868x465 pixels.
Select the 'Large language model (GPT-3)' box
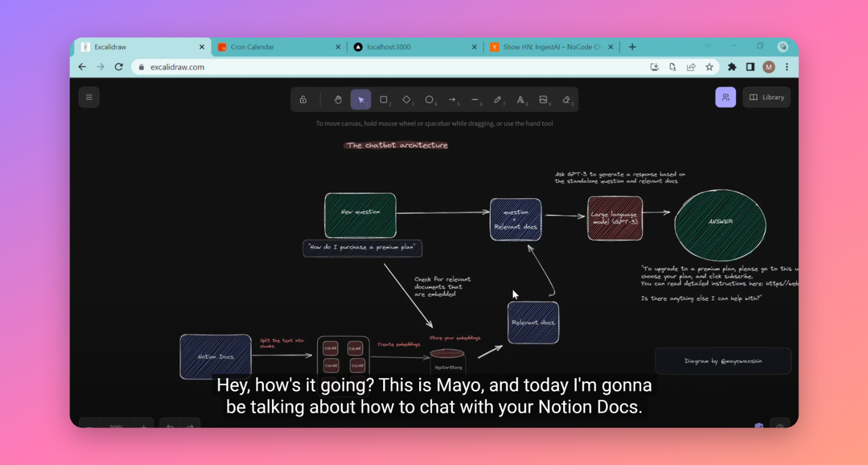(x=615, y=218)
